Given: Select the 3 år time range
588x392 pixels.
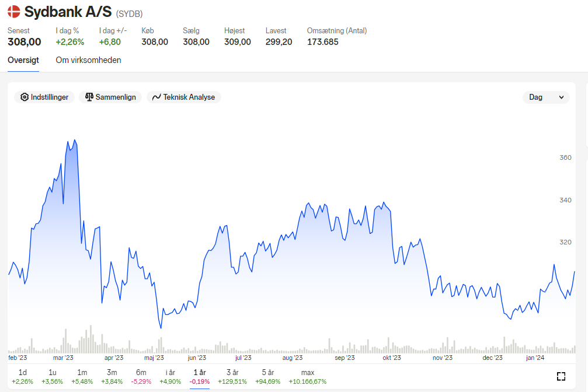Looking at the screenshot, I should tap(232, 377).
